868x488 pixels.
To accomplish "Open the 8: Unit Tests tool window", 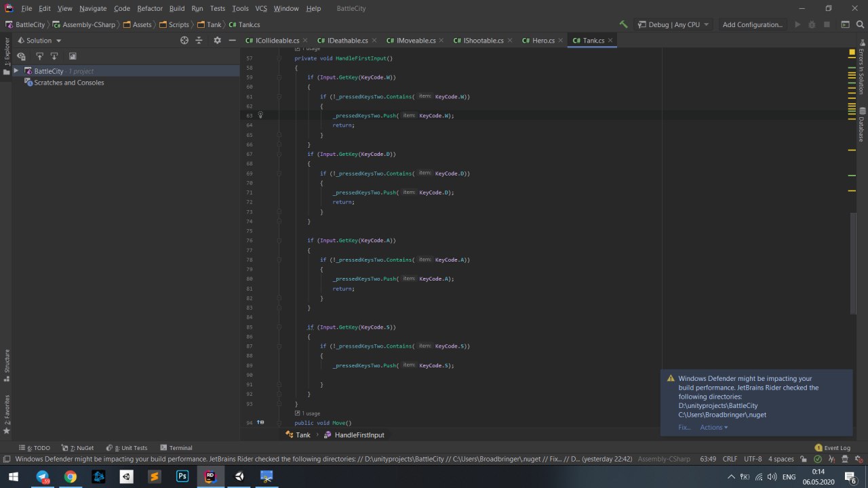I will click(126, 447).
